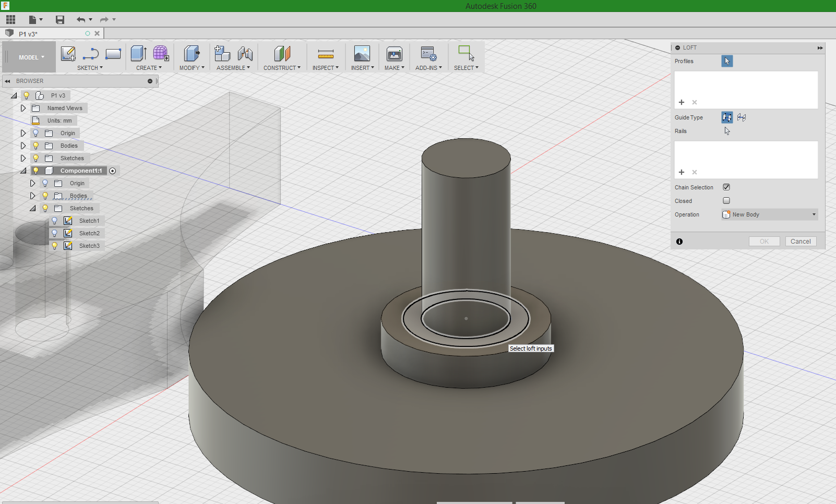Toggle visibility of top-level Bodies folder
Viewport: 836px width, 504px height.
click(x=35, y=146)
